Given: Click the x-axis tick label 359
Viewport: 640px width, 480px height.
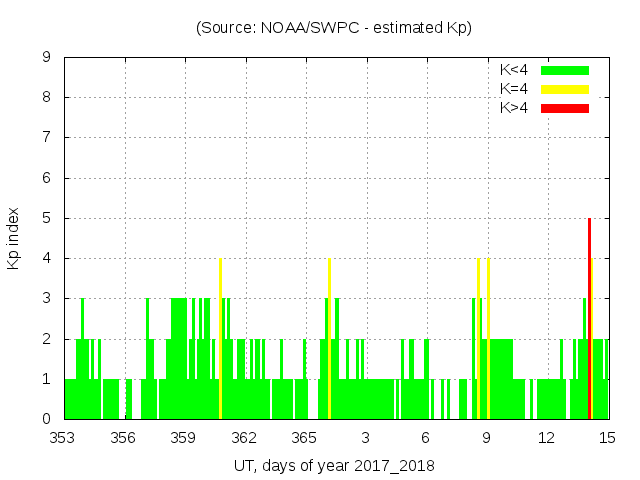Looking at the screenshot, I should (x=183, y=437).
